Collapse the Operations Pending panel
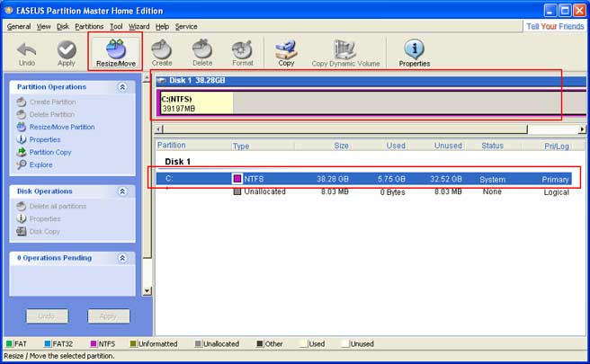Screen dimensions: 590x364 point(122,258)
